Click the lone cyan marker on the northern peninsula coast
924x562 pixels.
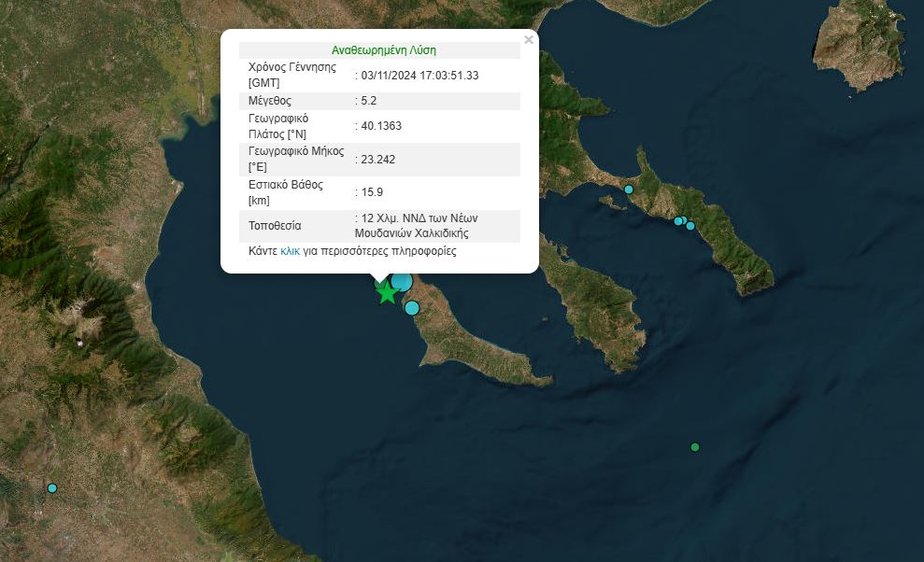pos(629,190)
